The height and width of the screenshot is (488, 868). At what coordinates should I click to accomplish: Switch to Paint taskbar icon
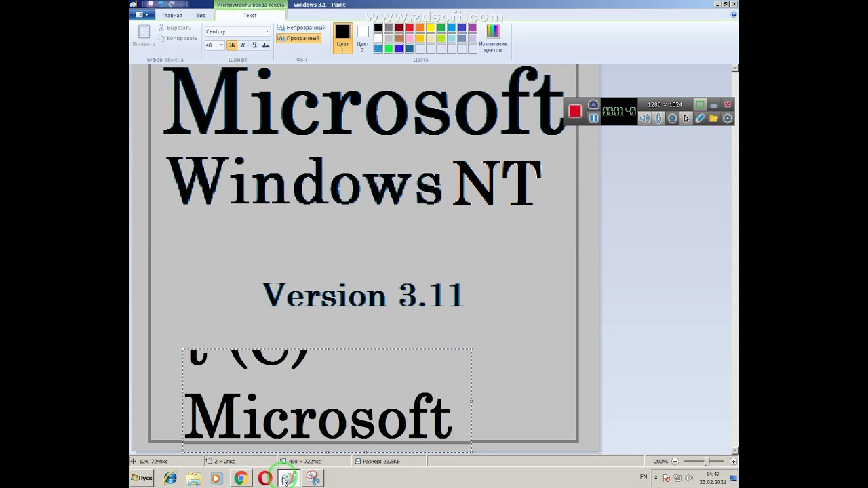coord(288,479)
